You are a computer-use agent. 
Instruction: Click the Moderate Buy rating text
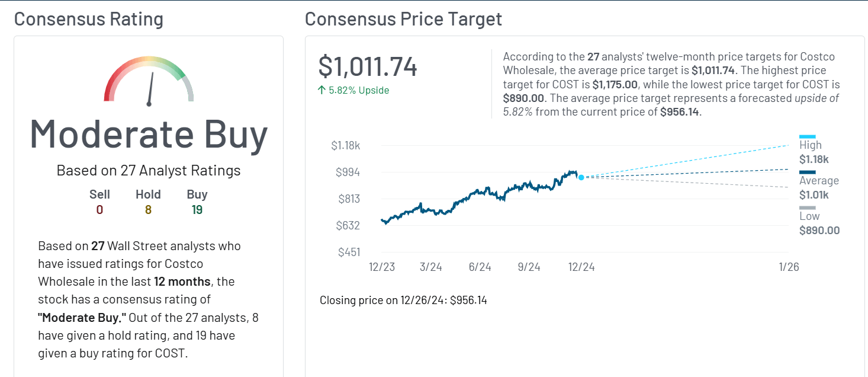coord(149,135)
